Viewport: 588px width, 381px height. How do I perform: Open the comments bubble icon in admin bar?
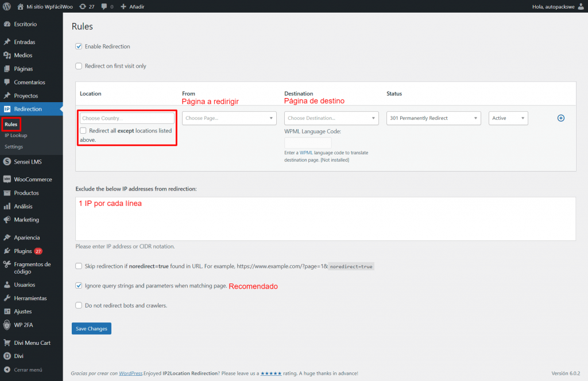104,6
